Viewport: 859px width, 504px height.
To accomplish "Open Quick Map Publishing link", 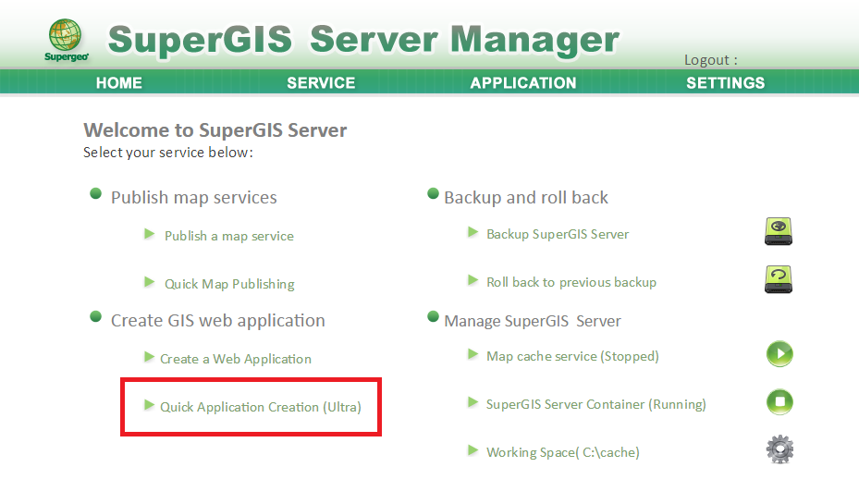I will [x=229, y=284].
